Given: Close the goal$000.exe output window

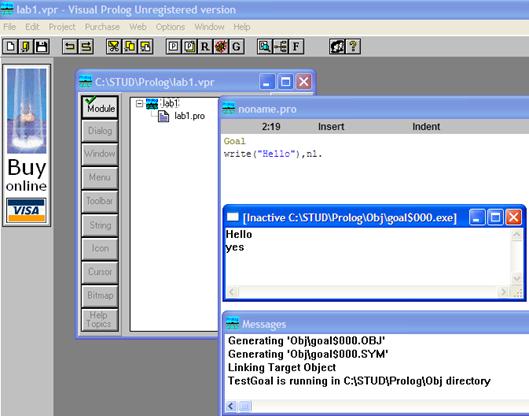Looking at the screenshot, I should (x=513, y=217).
